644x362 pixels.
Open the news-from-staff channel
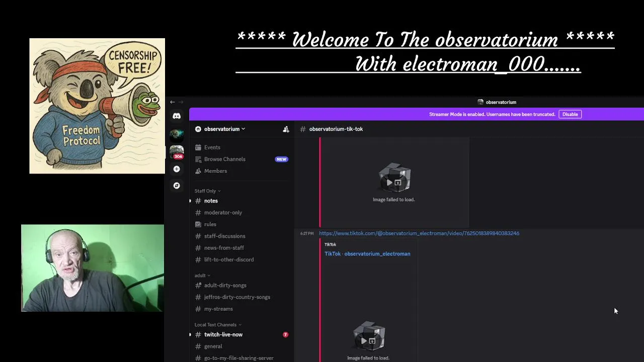(242, 248)
